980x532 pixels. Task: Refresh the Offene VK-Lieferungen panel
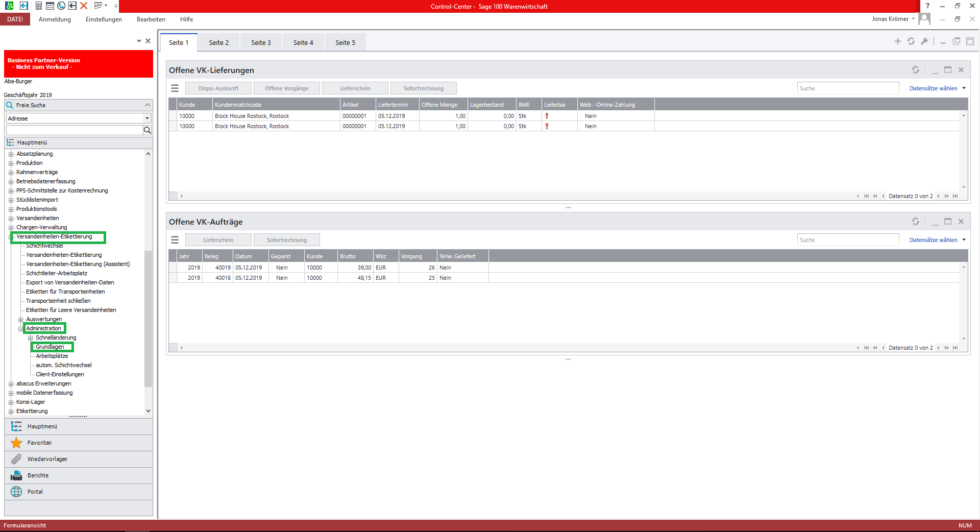coord(916,70)
